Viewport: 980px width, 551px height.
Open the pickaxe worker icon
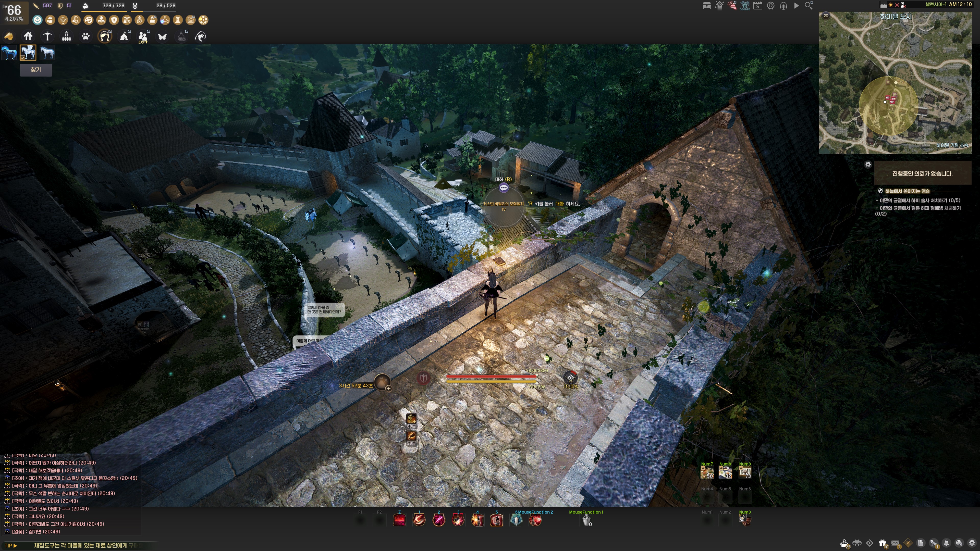click(47, 36)
